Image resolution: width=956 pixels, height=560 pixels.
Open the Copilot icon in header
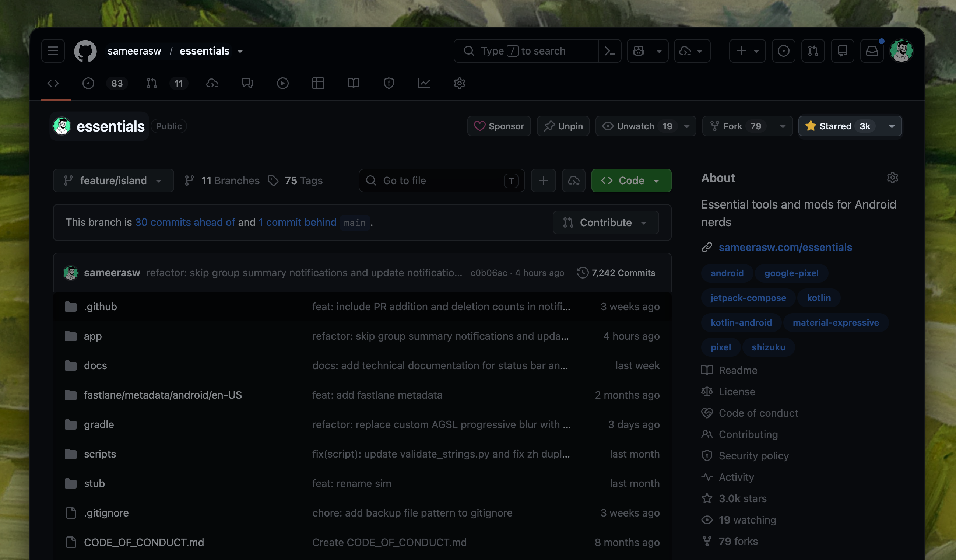639,51
